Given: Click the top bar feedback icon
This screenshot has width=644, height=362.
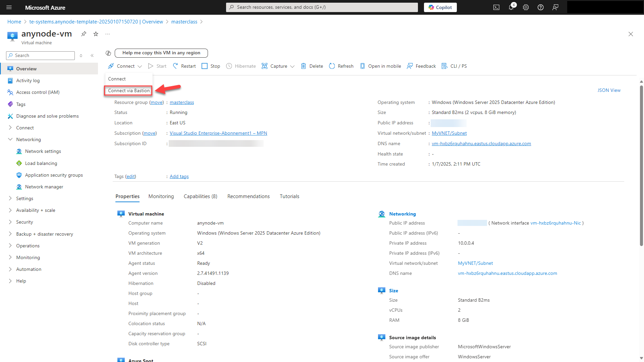Looking at the screenshot, I should click(555, 7).
